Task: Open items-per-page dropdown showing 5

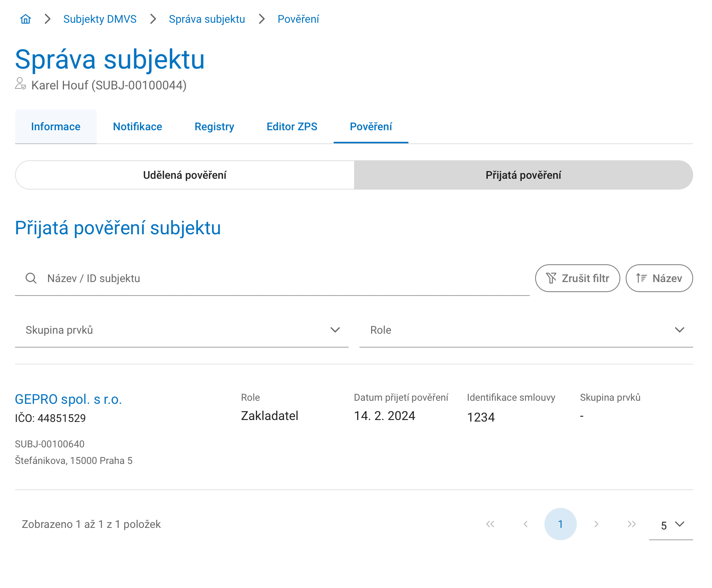Action: 671,525
